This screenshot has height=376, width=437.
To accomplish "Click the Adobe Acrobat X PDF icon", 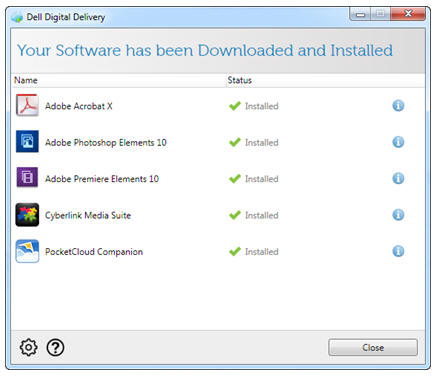I will point(27,105).
